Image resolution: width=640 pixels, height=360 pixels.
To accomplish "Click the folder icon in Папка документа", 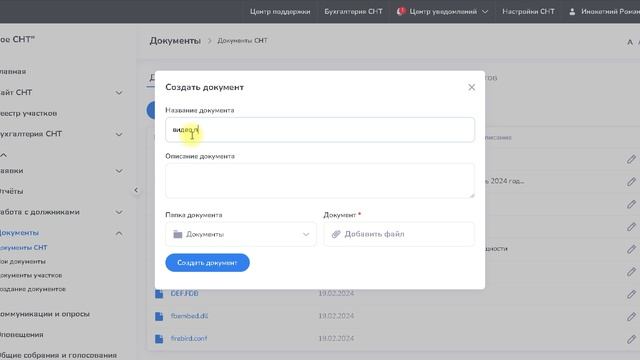I will pos(178,234).
